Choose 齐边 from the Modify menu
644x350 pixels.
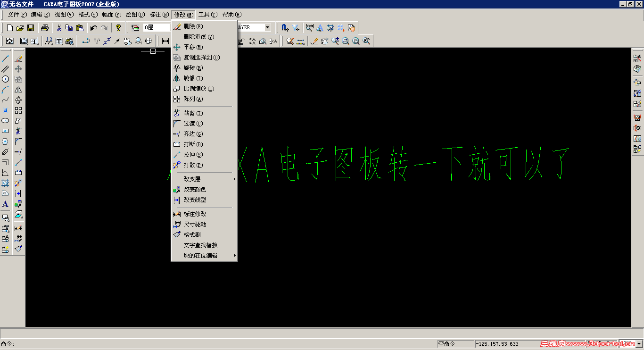pos(204,134)
